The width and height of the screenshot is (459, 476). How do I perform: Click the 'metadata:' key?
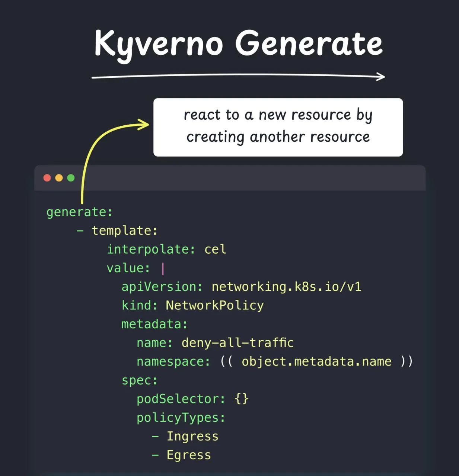pyautogui.click(x=154, y=324)
